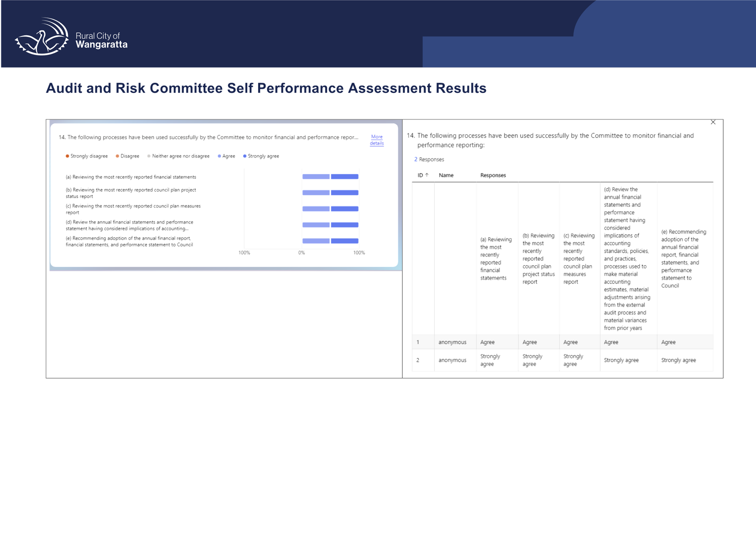This screenshot has height=534, width=756.
Task: Click the Strongly agree bar for item (c)
Action: [x=345, y=209]
